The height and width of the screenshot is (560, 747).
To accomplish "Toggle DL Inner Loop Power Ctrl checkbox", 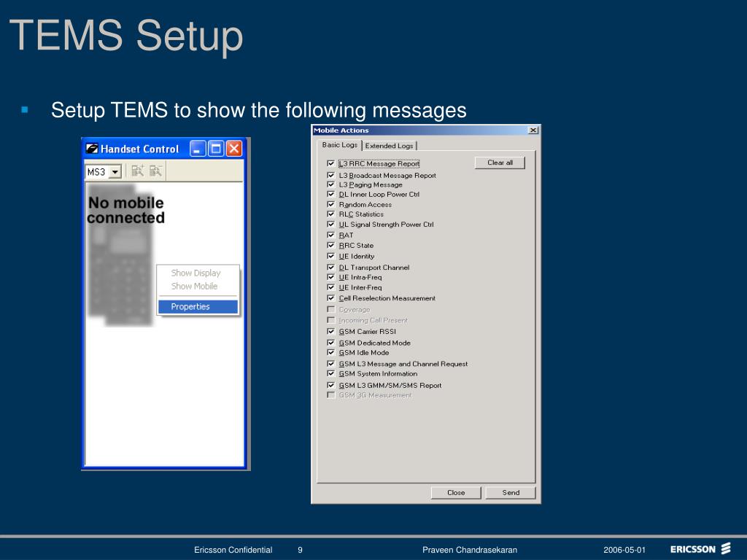I will point(330,194).
